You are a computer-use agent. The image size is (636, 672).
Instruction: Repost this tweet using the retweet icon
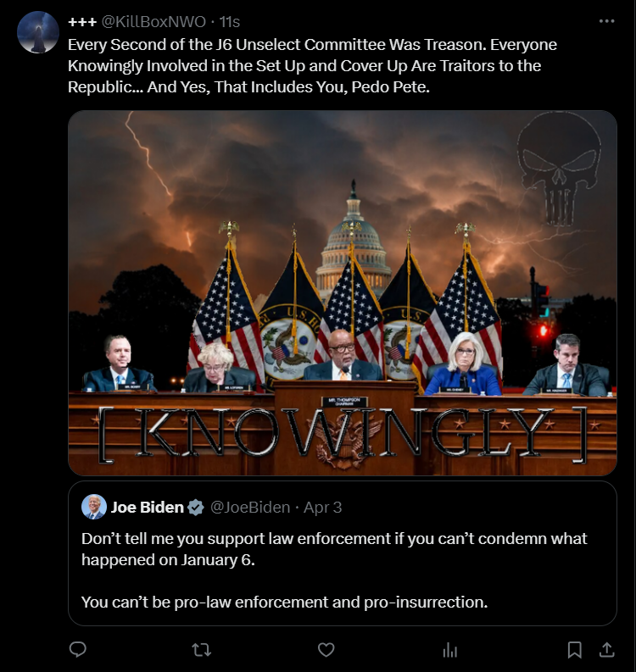[x=201, y=650]
